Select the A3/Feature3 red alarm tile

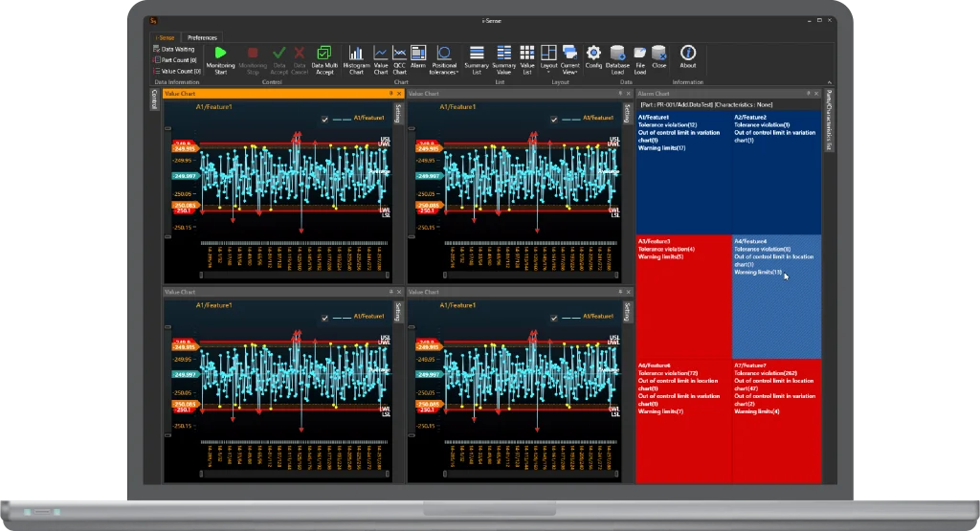(683, 297)
